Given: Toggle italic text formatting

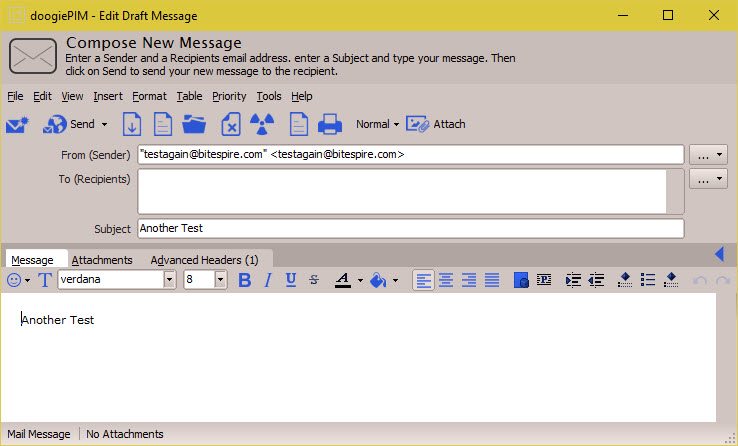Looking at the screenshot, I should tap(268, 280).
